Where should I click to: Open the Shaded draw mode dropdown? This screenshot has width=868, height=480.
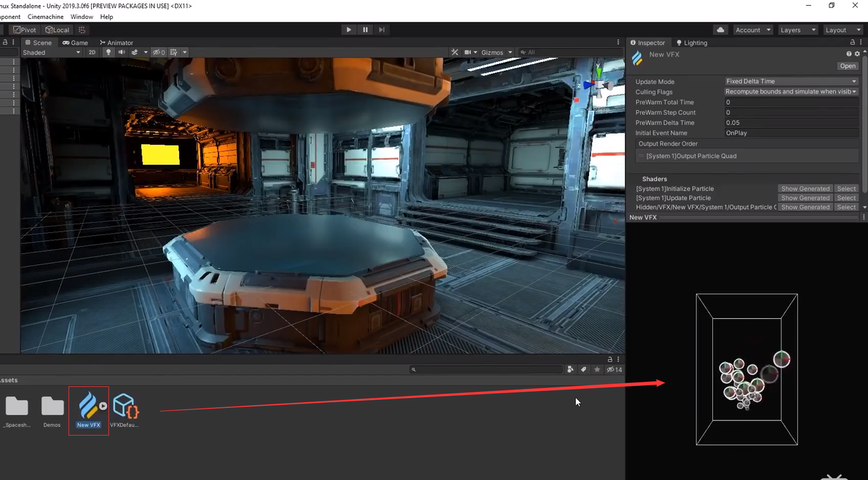[x=51, y=52]
